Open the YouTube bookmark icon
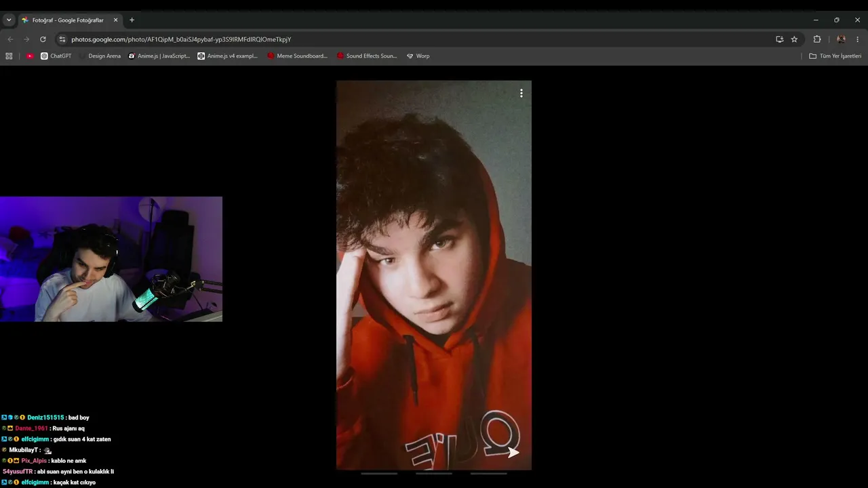 click(30, 56)
